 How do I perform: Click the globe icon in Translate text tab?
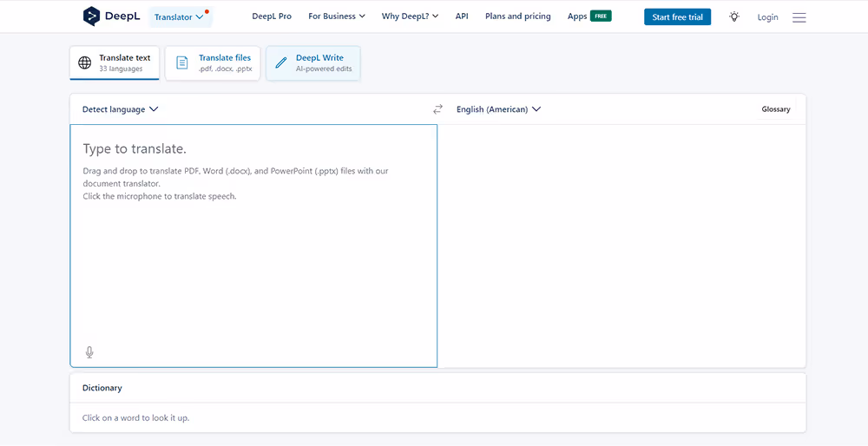tap(85, 62)
